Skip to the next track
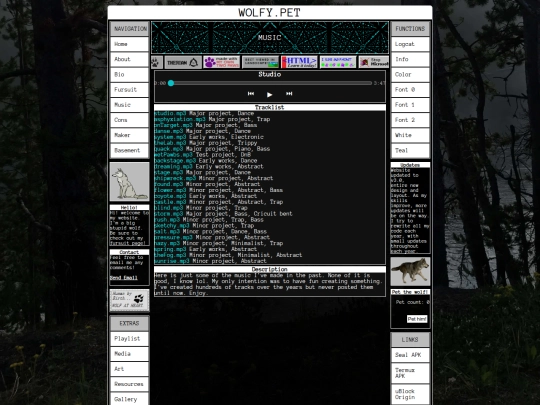 (289, 94)
